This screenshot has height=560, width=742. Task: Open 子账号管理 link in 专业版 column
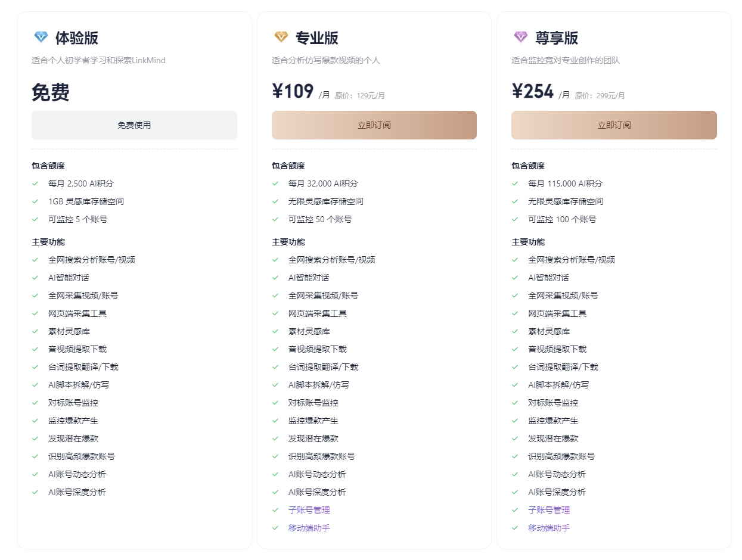[309, 510]
